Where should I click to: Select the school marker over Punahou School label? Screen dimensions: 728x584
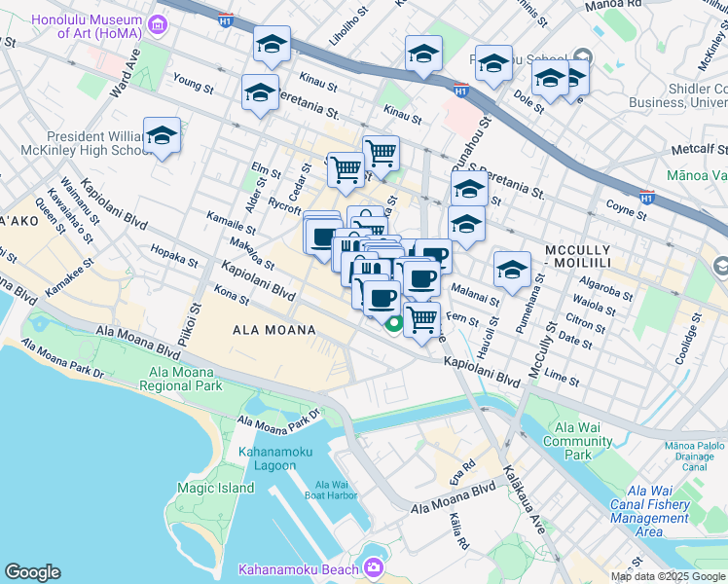click(494, 63)
